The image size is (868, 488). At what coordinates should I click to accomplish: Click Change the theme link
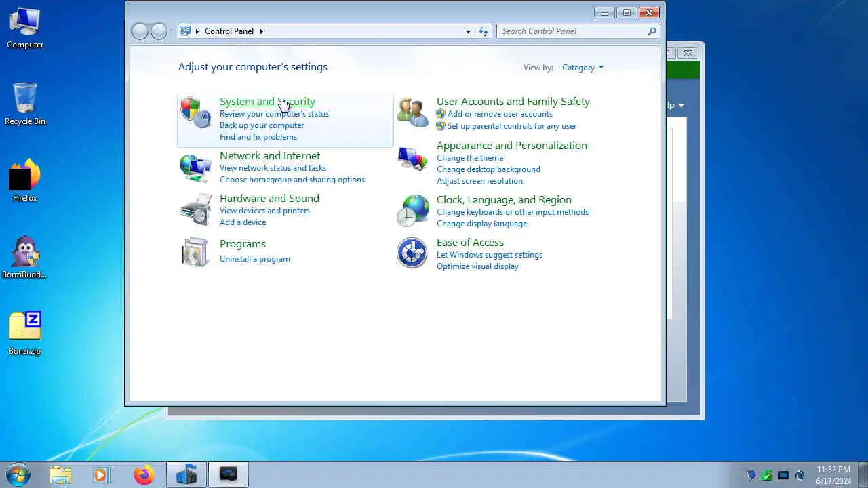coord(470,158)
